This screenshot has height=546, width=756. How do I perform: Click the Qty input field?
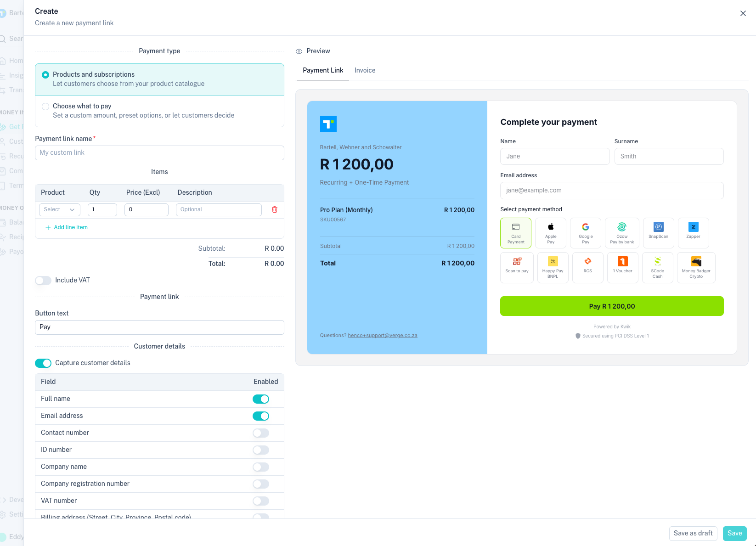(x=102, y=210)
